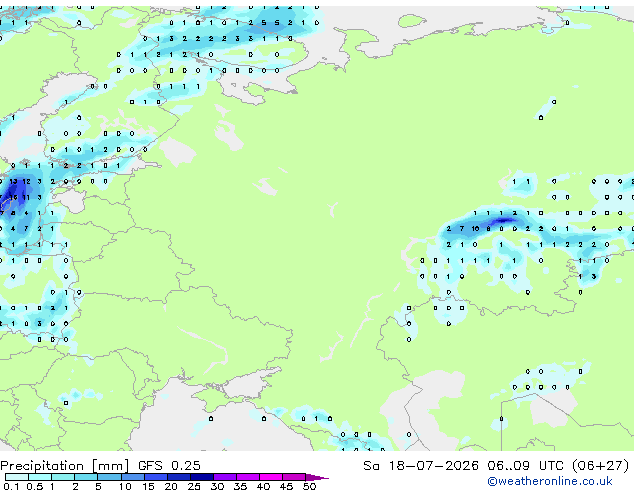Click the '35' legend scale label
The height and width of the screenshot is (490, 634).
240,486
